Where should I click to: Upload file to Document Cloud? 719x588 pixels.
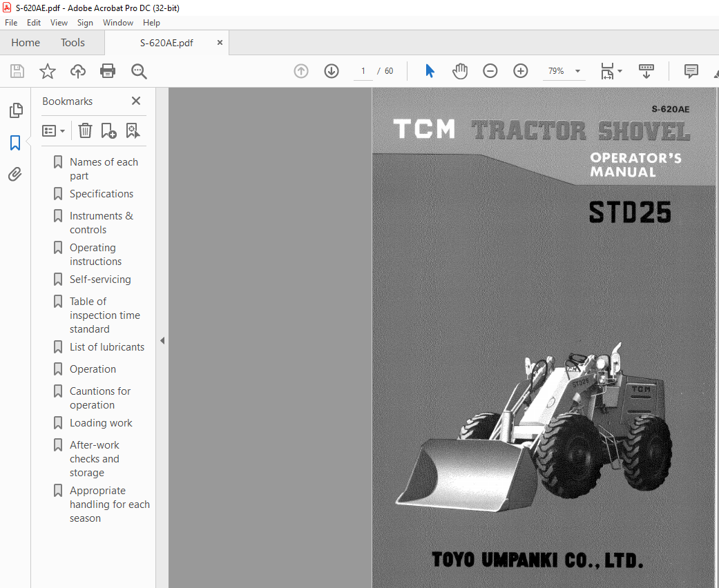click(x=78, y=71)
